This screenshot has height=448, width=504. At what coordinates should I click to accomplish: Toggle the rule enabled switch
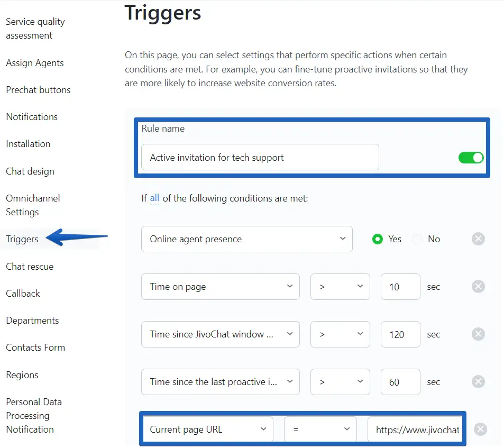(471, 158)
